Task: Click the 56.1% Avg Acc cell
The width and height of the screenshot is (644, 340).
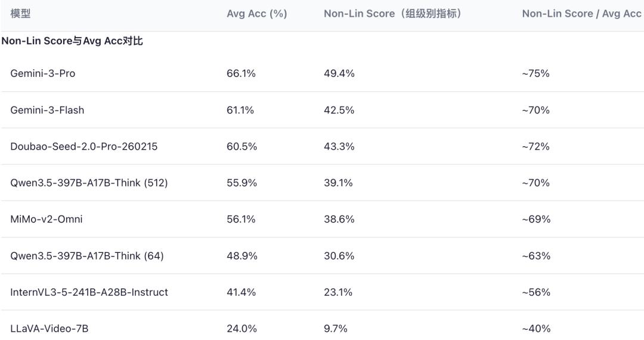Action: 241,220
